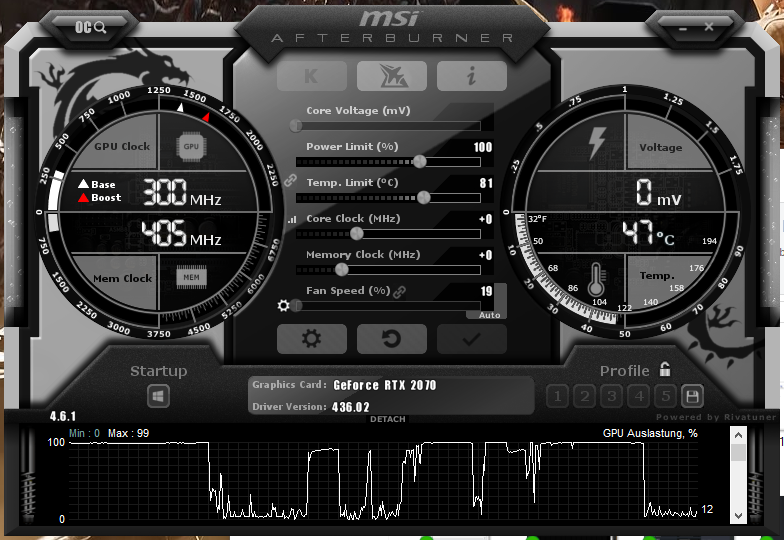The height and width of the screenshot is (540, 784).
Task: Click the Temp. gauge label
Action: pos(657,276)
